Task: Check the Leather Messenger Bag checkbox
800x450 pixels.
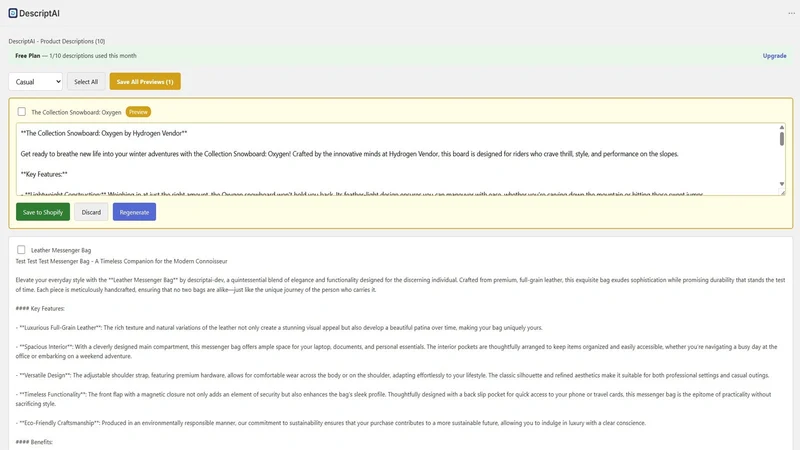Action: coord(21,249)
